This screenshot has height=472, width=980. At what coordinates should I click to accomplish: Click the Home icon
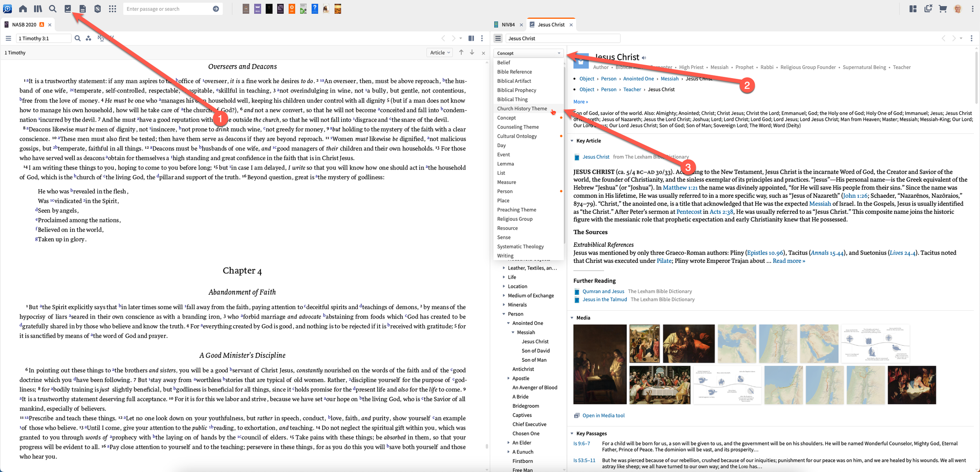(x=23, y=9)
